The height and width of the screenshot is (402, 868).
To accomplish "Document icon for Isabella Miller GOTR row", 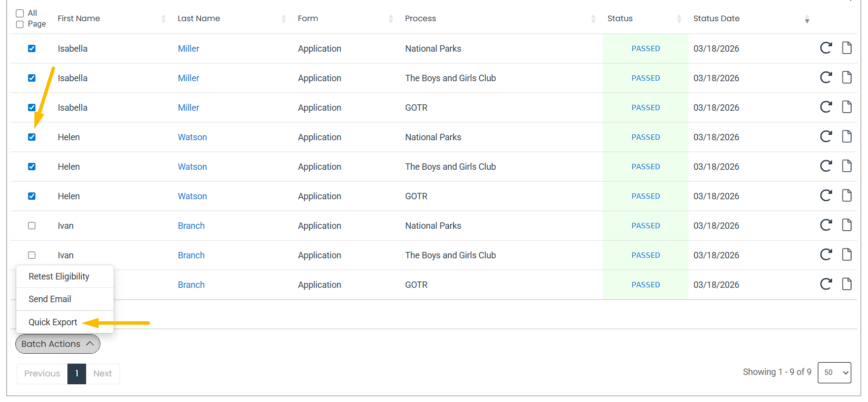I will 846,107.
